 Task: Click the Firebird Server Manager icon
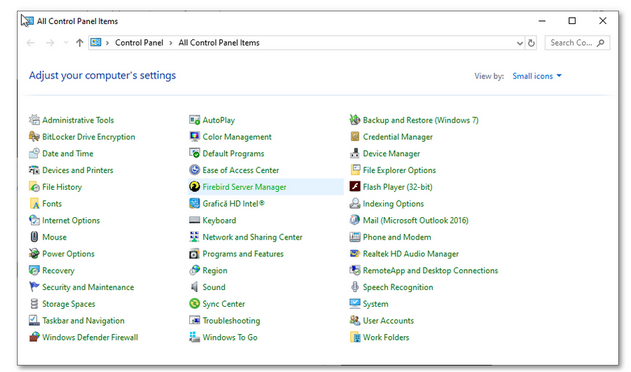[195, 187]
